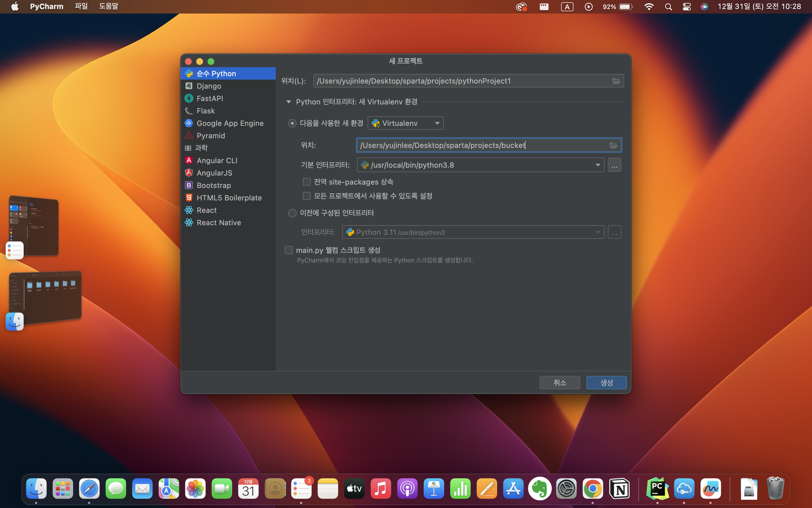
Task: Collapse the Python 인터프리터 section
Action: tap(288, 102)
